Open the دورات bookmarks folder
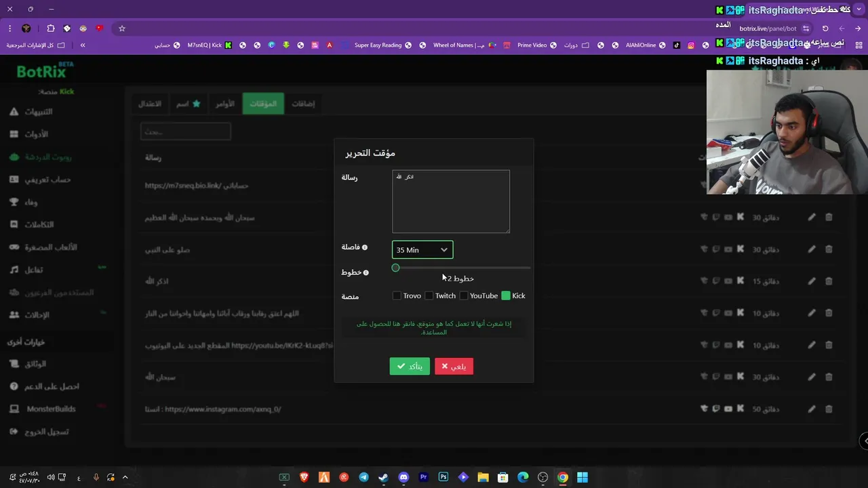The height and width of the screenshot is (488, 868). (x=576, y=45)
